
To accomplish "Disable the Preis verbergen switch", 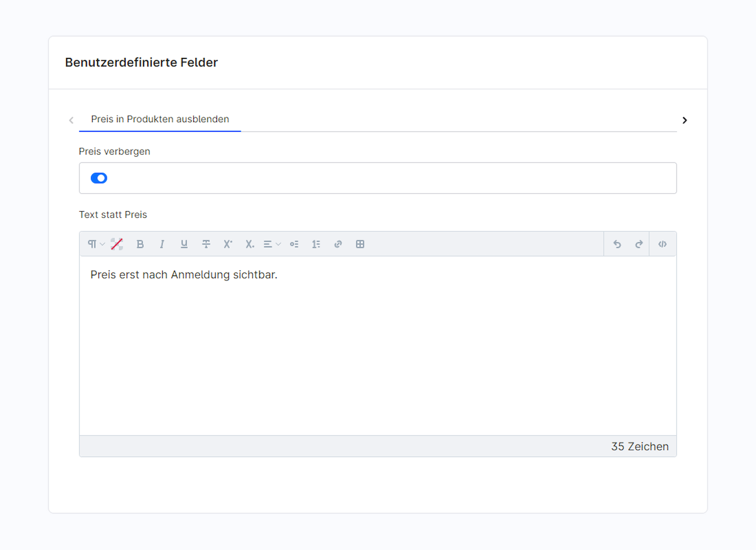I will pos(99,178).
